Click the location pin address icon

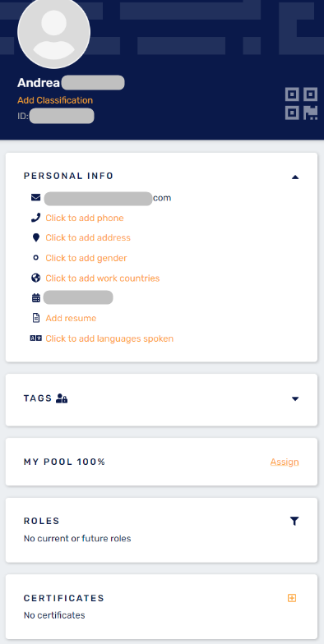click(36, 237)
